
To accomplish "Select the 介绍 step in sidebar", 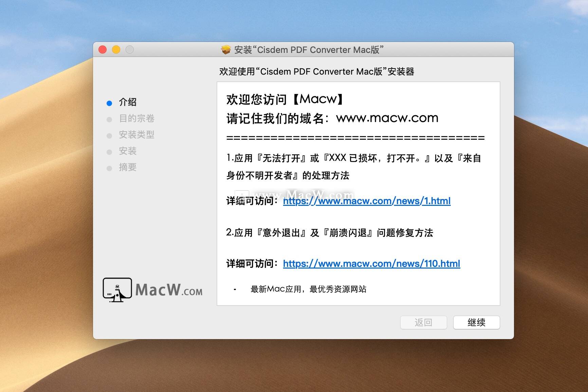I will (128, 102).
